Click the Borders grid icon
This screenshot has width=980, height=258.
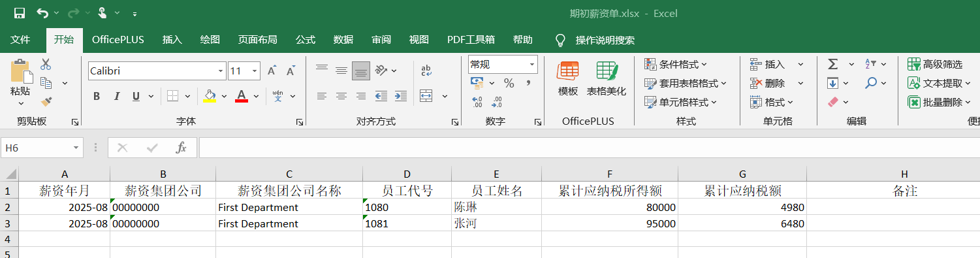(x=173, y=96)
